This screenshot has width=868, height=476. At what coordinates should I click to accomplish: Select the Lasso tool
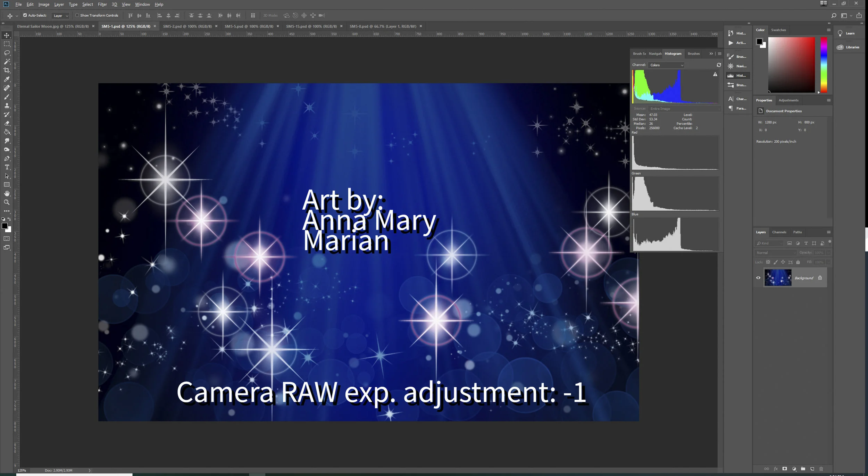coord(7,53)
